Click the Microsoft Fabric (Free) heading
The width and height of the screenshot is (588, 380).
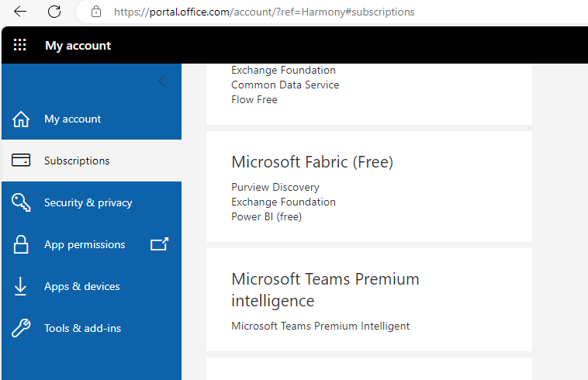click(312, 162)
